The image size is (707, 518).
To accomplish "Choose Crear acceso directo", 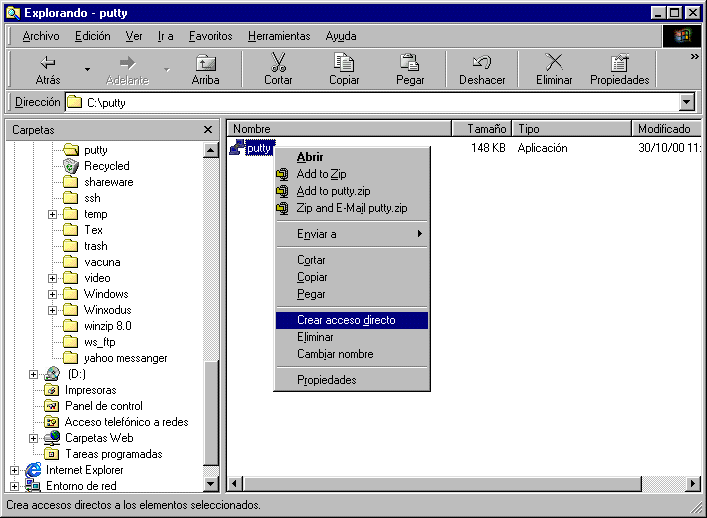I will (352, 320).
